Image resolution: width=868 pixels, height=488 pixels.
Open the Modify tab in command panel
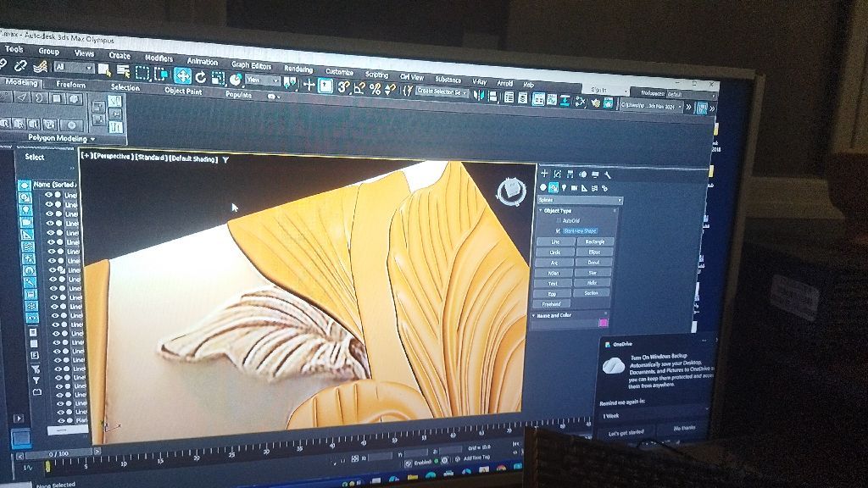point(557,174)
